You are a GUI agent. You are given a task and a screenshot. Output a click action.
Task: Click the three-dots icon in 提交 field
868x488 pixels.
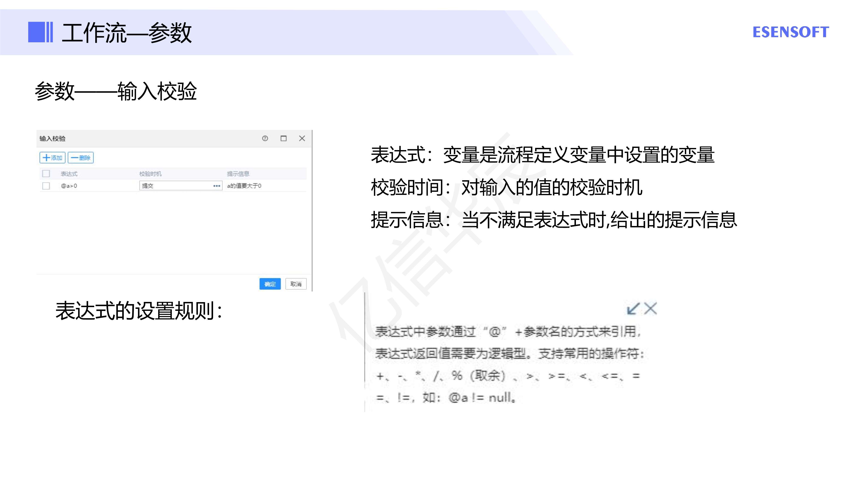[217, 186]
